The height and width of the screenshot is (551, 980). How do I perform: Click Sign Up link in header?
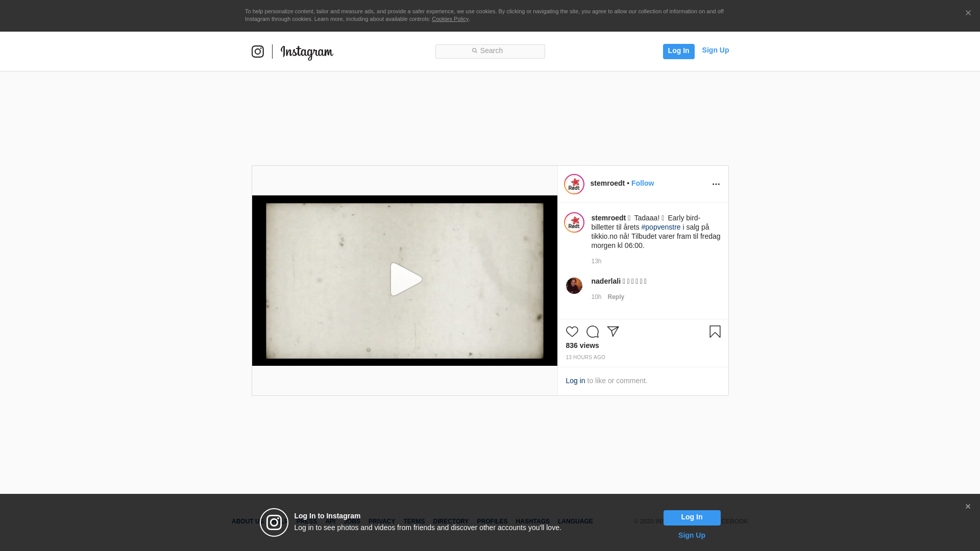pos(715,50)
